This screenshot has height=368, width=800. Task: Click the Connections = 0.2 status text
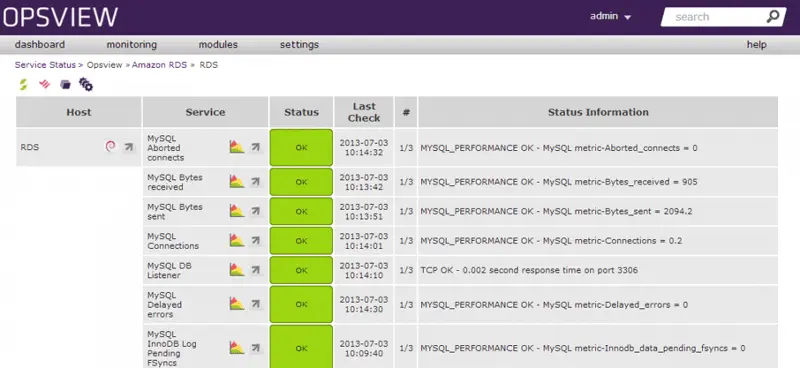[x=551, y=241]
